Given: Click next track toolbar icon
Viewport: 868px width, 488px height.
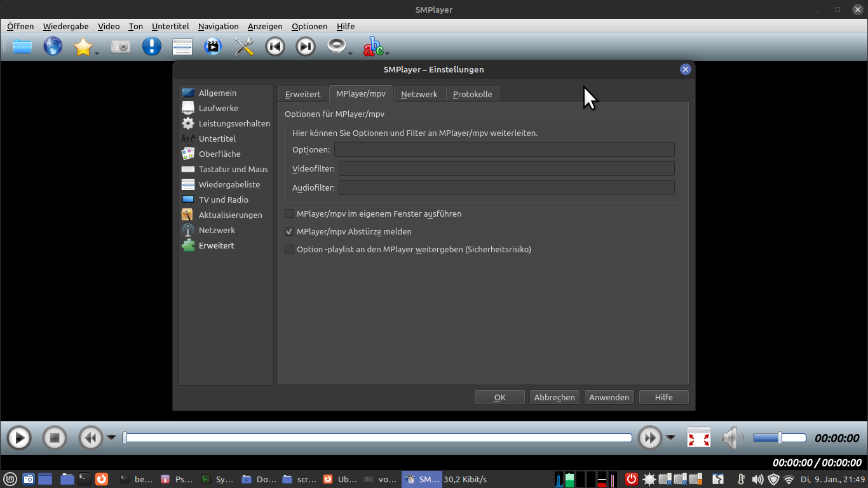Looking at the screenshot, I should coord(306,46).
